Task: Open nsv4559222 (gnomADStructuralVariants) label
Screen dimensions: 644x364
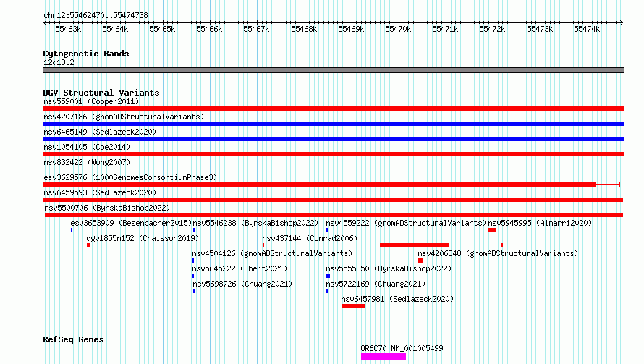Action: tap(406, 223)
